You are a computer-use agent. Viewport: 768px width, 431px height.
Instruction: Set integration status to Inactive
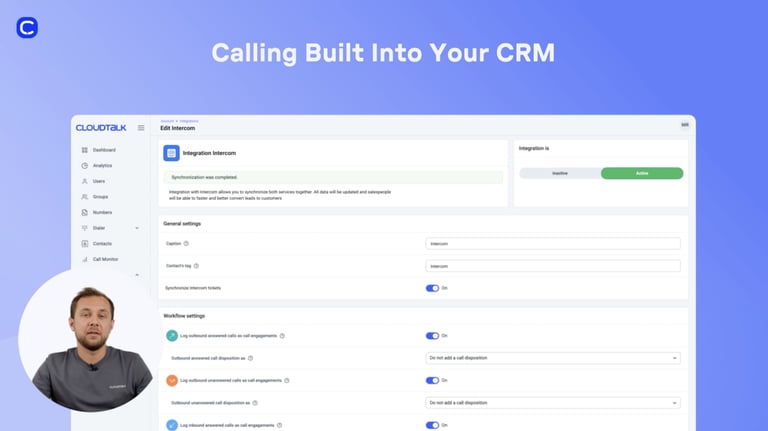(560, 173)
